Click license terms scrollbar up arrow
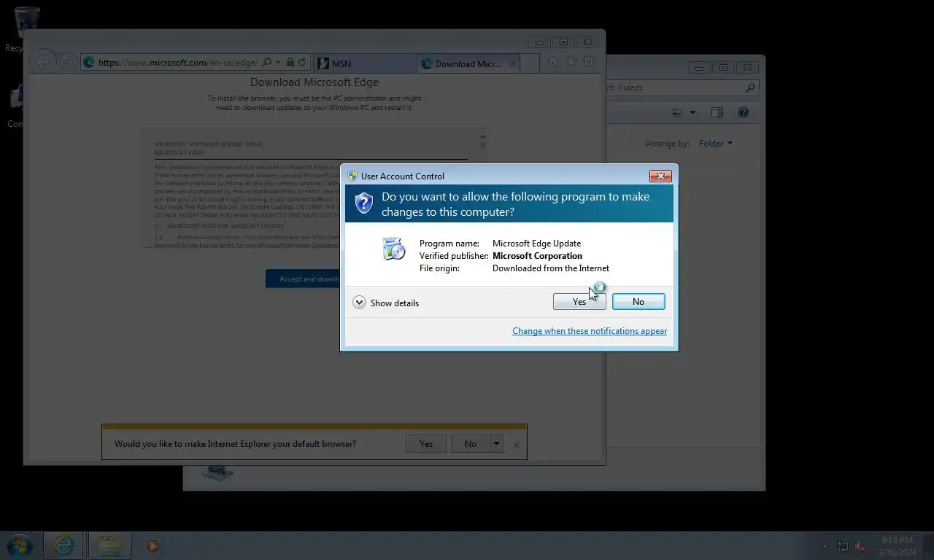 (482, 136)
